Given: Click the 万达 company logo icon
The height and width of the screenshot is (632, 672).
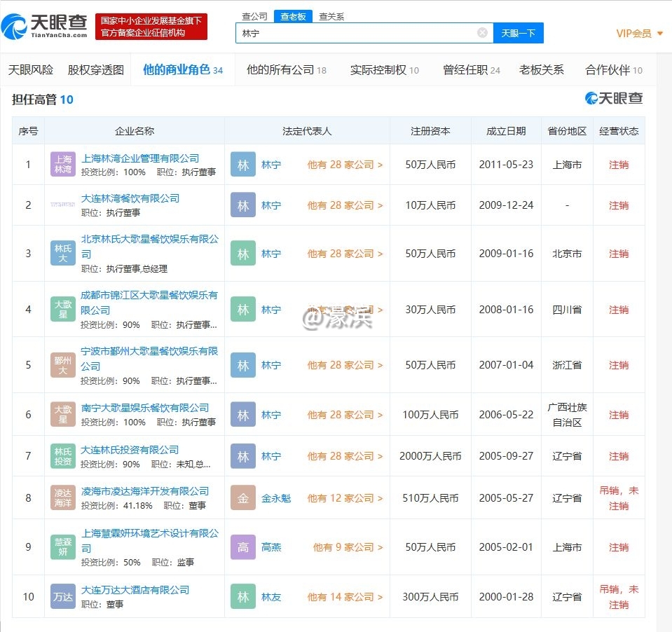Looking at the screenshot, I should point(63,597).
